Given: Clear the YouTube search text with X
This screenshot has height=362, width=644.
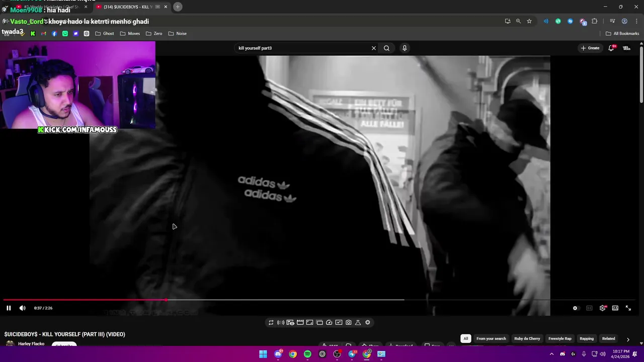Looking at the screenshot, I should [x=373, y=48].
